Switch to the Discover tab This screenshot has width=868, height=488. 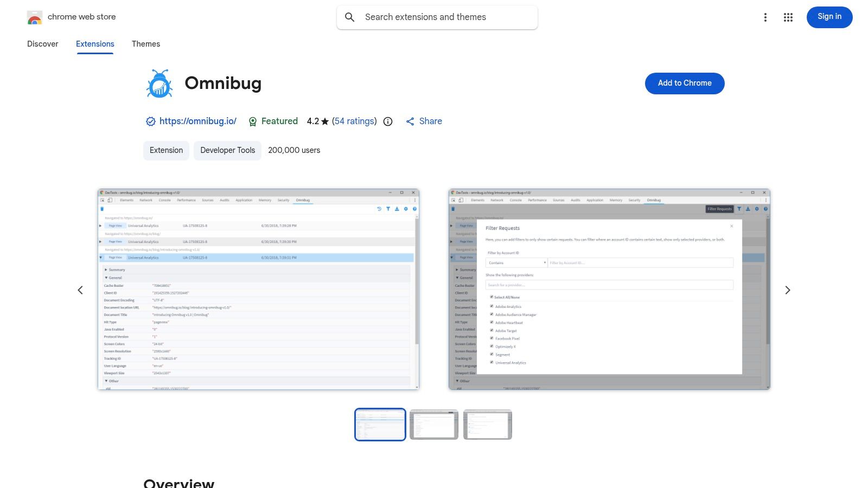click(x=42, y=44)
